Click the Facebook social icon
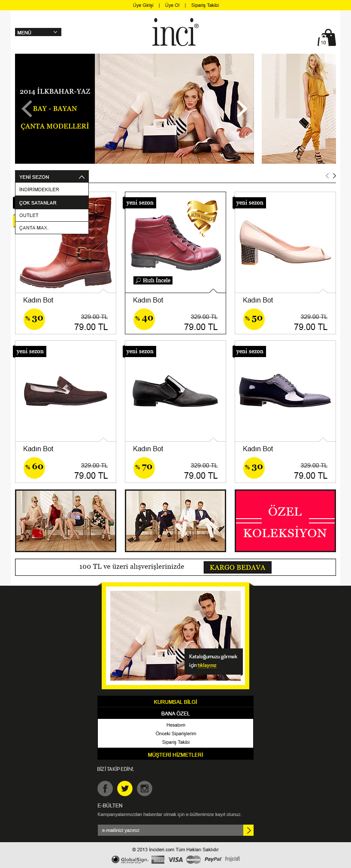The width and height of the screenshot is (351, 868). (105, 788)
